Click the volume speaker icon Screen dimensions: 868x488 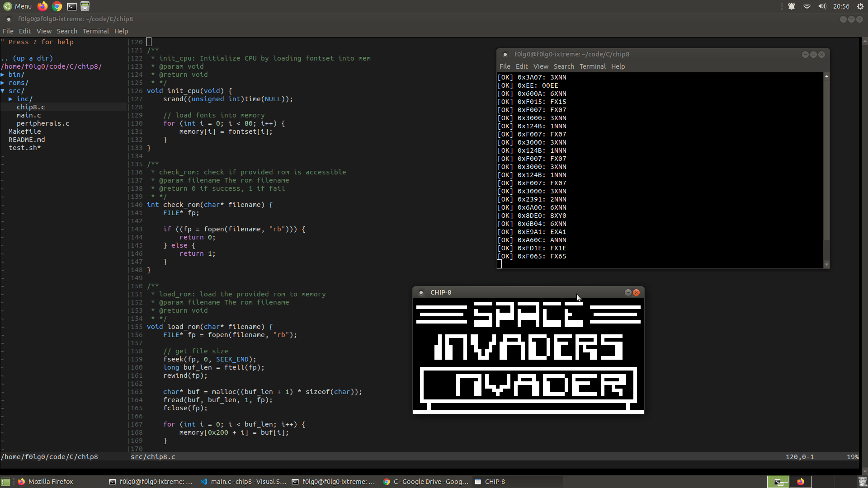822,6
